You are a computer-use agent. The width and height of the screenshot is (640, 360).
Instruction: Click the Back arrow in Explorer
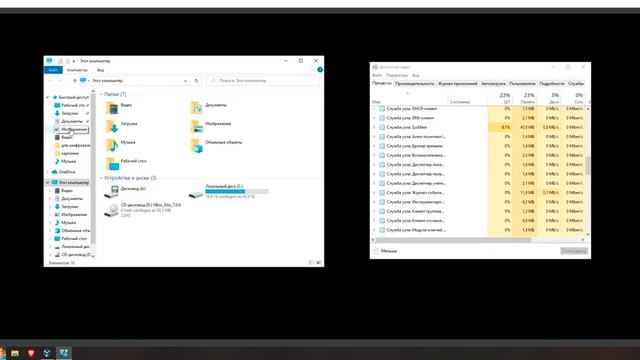pos(51,81)
